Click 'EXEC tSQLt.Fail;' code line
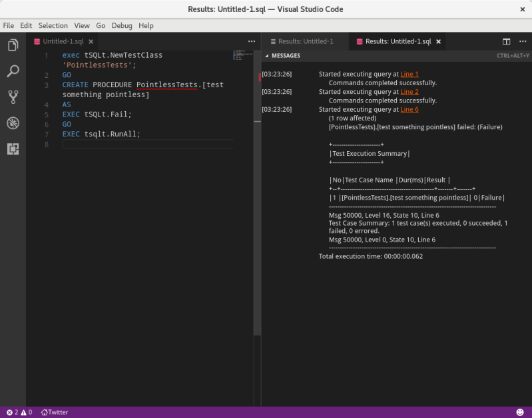This screenshot has width=532, height=418. point(97,114)
